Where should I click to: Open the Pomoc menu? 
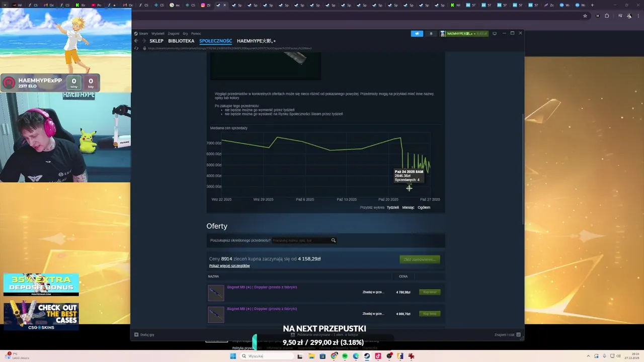coord(196,34)
